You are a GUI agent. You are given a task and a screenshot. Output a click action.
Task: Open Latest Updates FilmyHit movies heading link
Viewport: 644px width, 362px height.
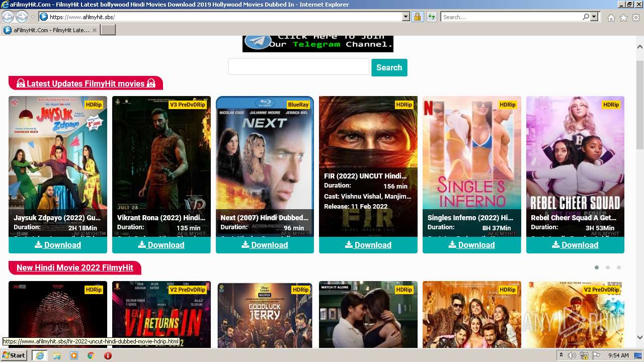point(86,83)
